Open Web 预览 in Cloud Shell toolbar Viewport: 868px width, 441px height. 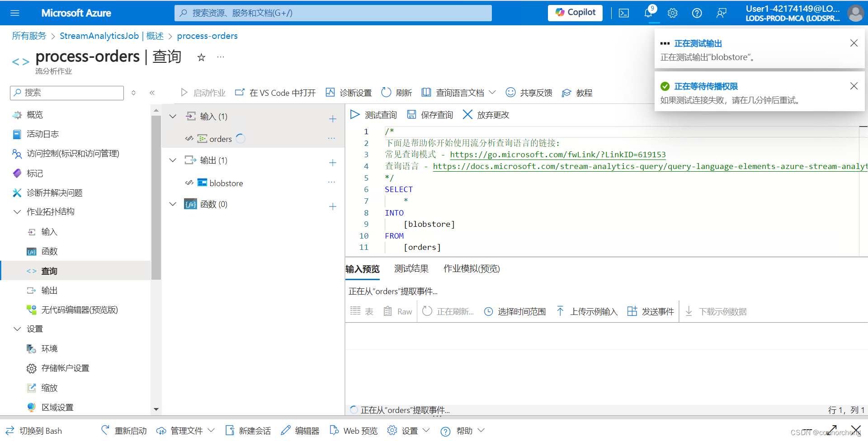pos(354,431)
